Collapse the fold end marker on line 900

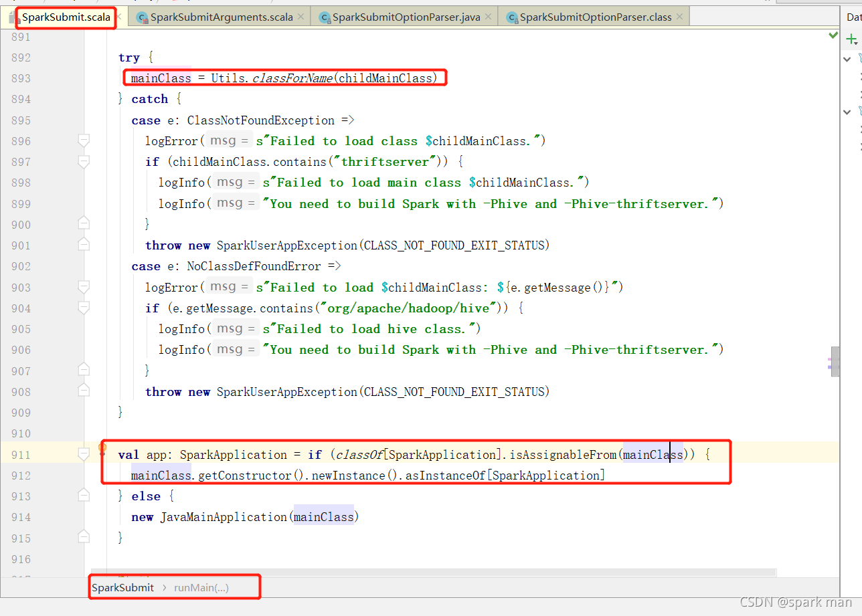click(84, 222)
